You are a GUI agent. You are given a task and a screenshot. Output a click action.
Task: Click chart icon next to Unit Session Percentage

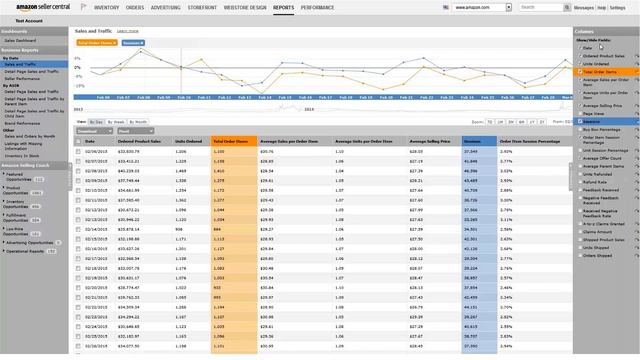(637, 150)
